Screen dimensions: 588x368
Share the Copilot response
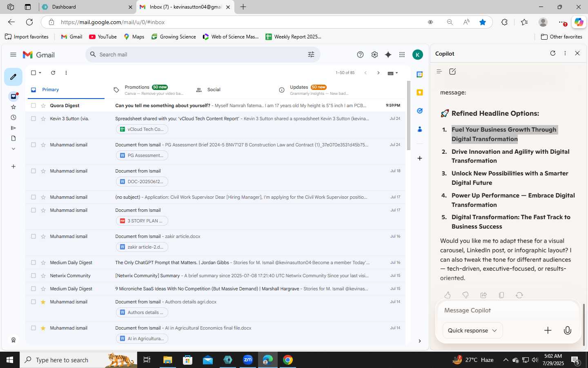click(483, 295)
